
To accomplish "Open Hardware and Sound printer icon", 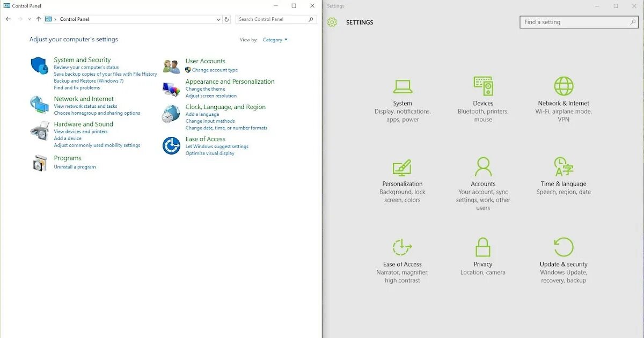I will pos(39,130).
